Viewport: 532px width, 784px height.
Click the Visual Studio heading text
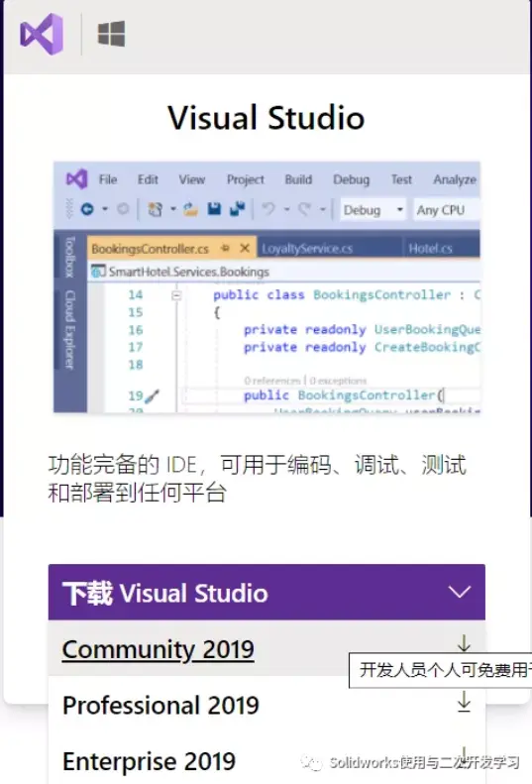tap(266, 118)
